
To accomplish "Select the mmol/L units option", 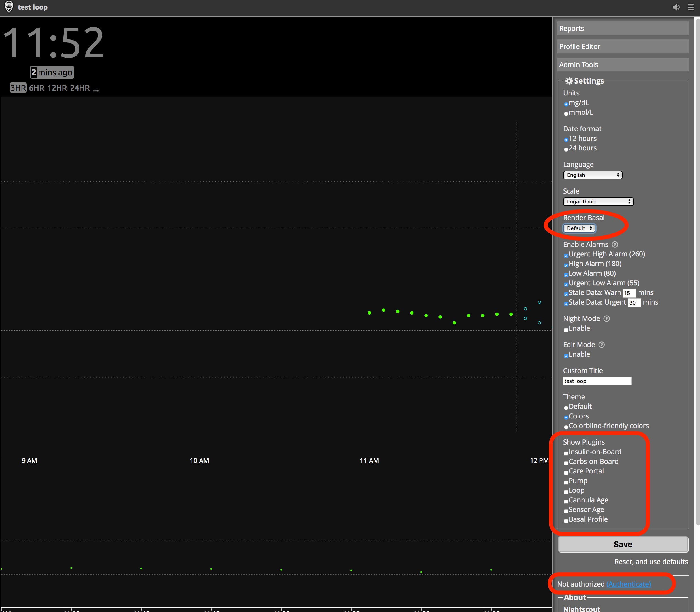I will (x=566, y=114).
